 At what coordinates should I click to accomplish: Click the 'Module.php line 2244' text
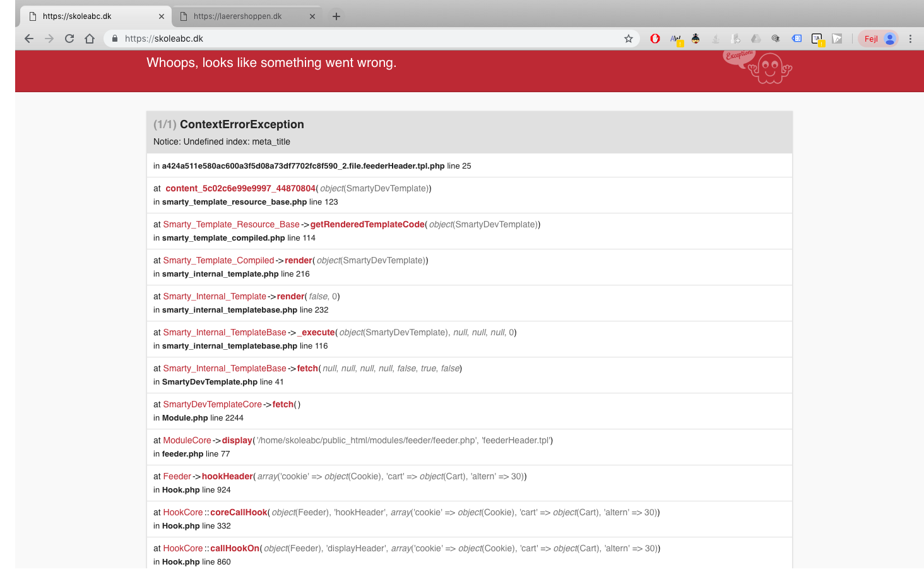point(203,418)
